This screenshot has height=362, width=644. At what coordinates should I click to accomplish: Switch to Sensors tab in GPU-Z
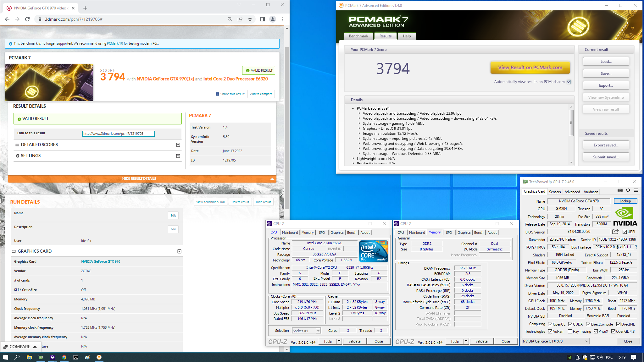click(x=555, y=192)
